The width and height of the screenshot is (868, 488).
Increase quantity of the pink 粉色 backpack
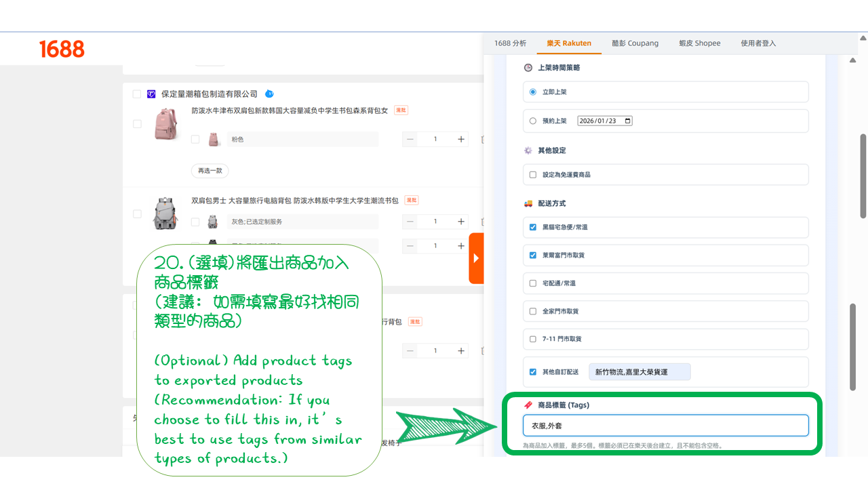tap(461, 139)
